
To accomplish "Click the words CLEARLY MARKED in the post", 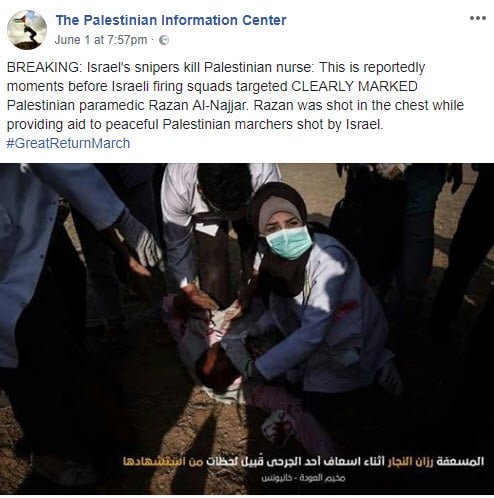I will pos(354,86).
